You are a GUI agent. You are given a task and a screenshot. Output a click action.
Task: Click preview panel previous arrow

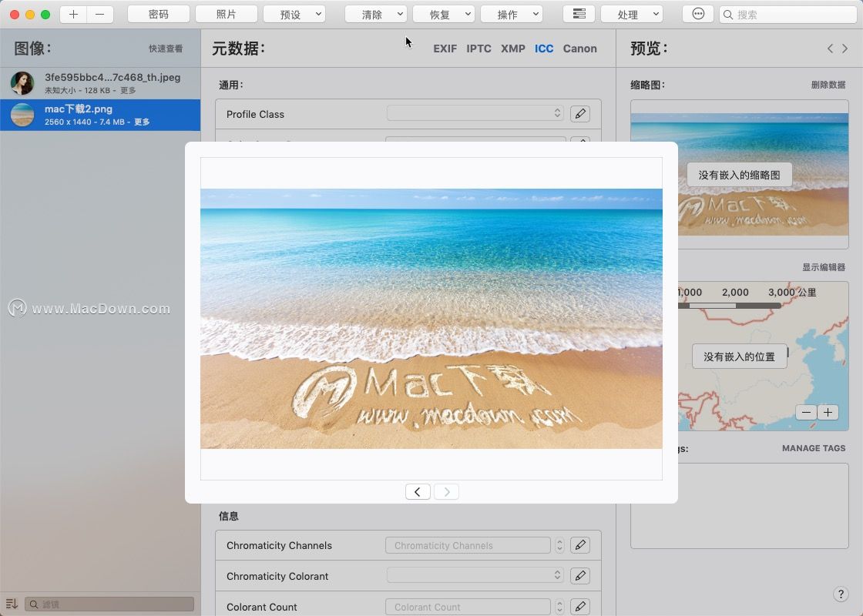tap(830, 49)
